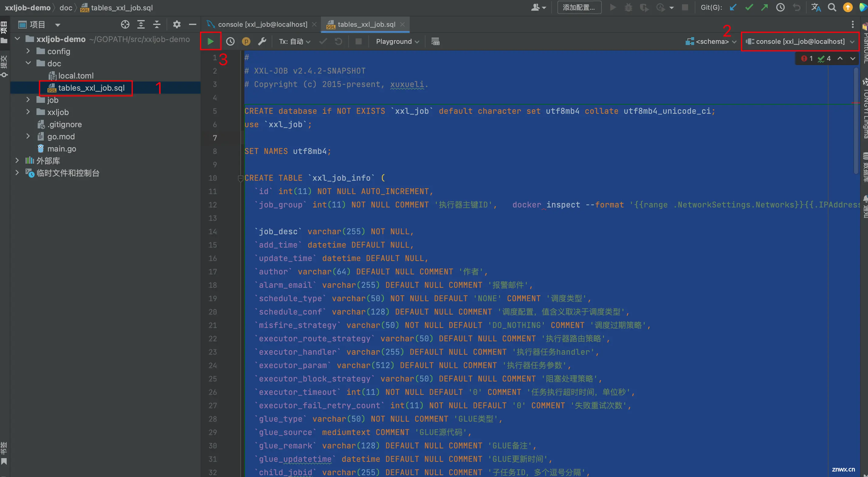Click the transaction rollback icon

[x=338, y=41]
